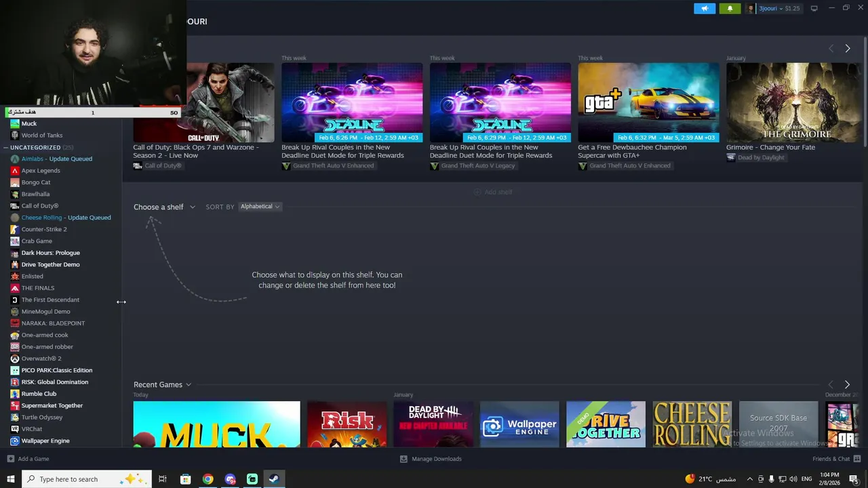Image resolution: width=868 pixels, height=488 pixels.
Task: Click the Crab Game icon in sidebar
Action: [15, 241]
